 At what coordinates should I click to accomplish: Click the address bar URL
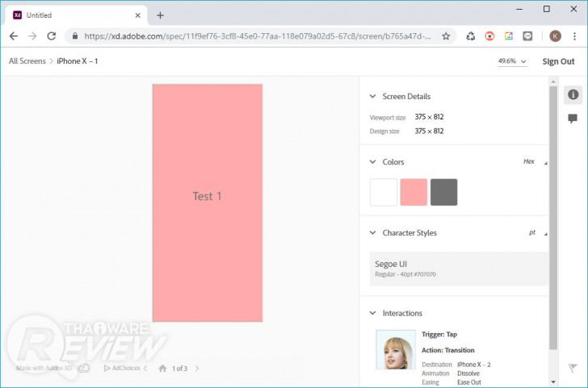[x=258, y=36]
